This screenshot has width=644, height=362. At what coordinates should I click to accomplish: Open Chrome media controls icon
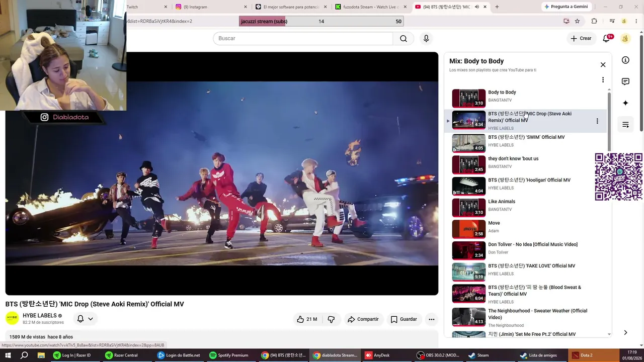(612, 21)
